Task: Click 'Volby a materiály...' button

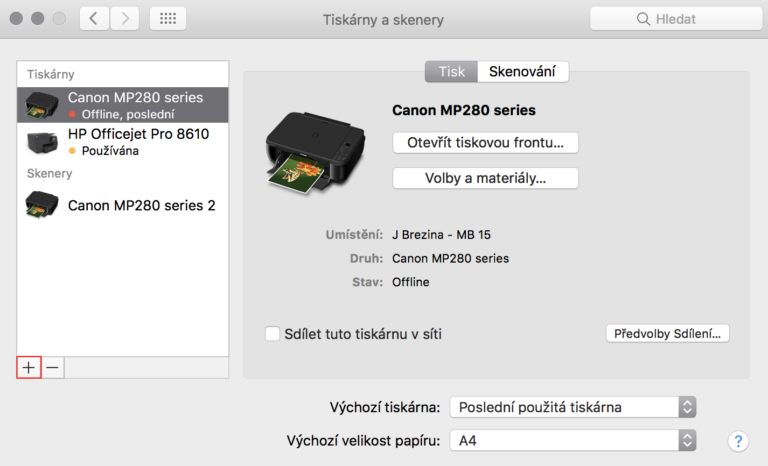Action: tap(485, 178)
